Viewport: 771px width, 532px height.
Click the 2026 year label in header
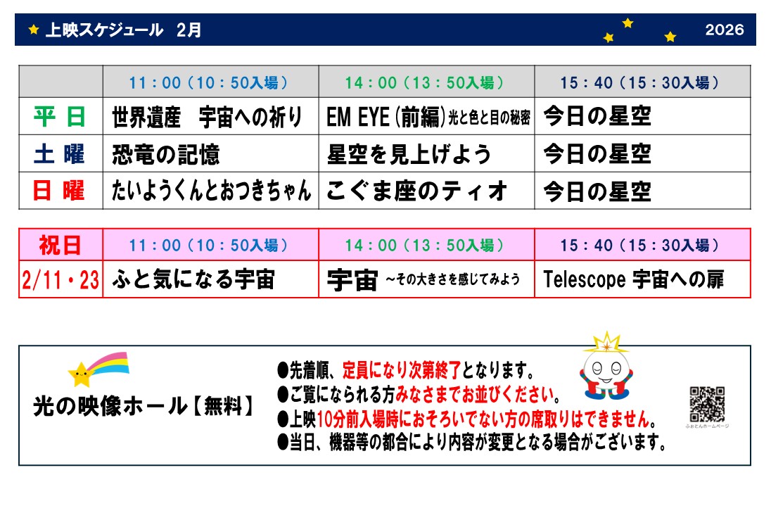(x=724, y=30)
